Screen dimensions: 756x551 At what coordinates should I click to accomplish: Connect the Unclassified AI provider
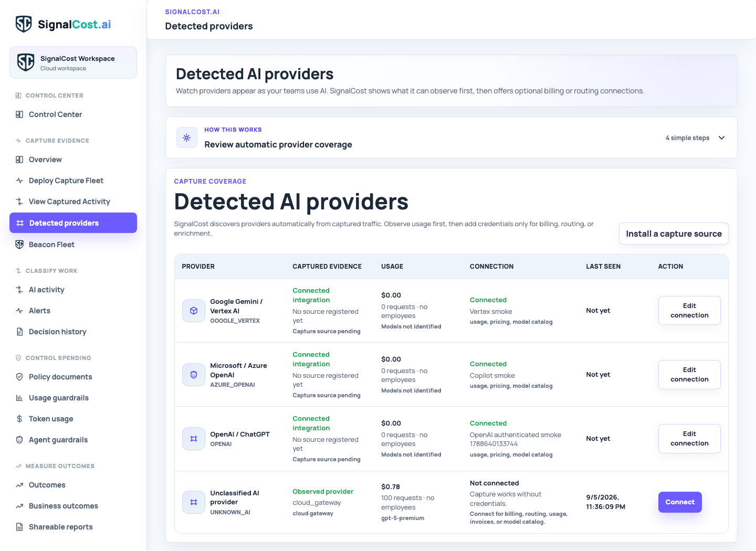pos(680,502)
